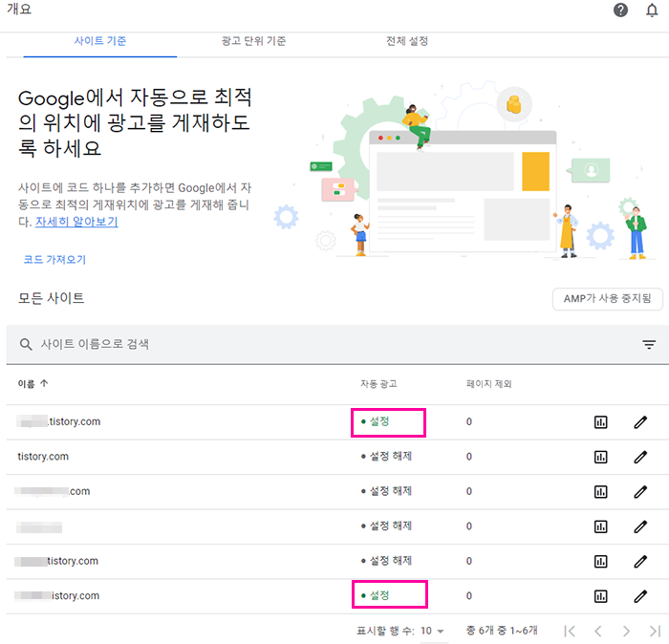
Task: Click the ascending sort arrow next to 이름
Action: coord(44,383)
